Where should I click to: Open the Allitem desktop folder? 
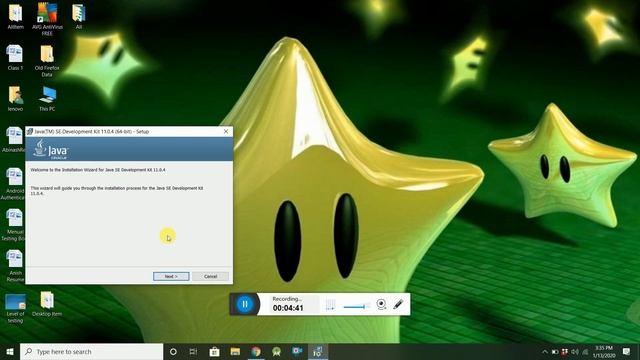coord(16,17)
